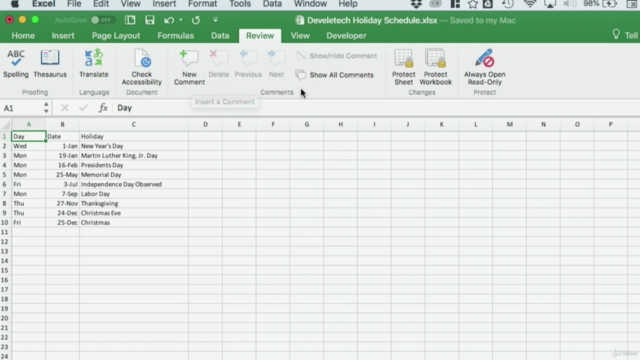Go to Next comment
The height and width of the screenshot is (360, 640).
[276, 64]
